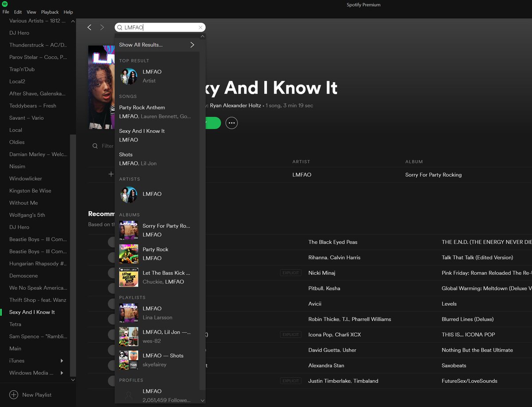Open the View menu

pyautogui.click(x=31, y=12)
